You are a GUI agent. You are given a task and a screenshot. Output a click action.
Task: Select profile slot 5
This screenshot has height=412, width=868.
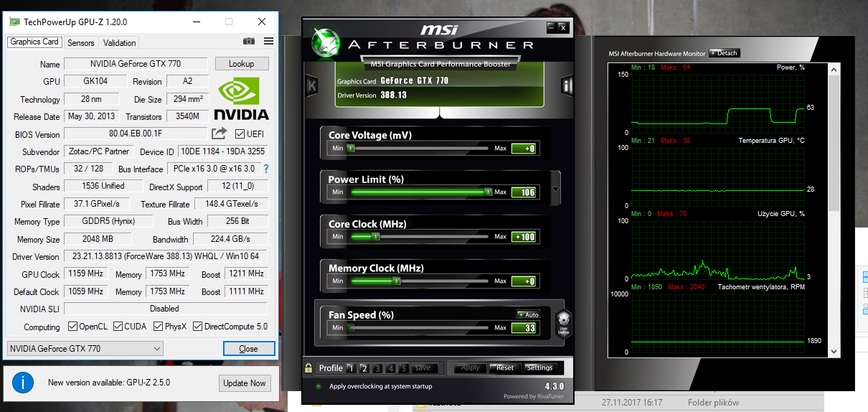404,368
